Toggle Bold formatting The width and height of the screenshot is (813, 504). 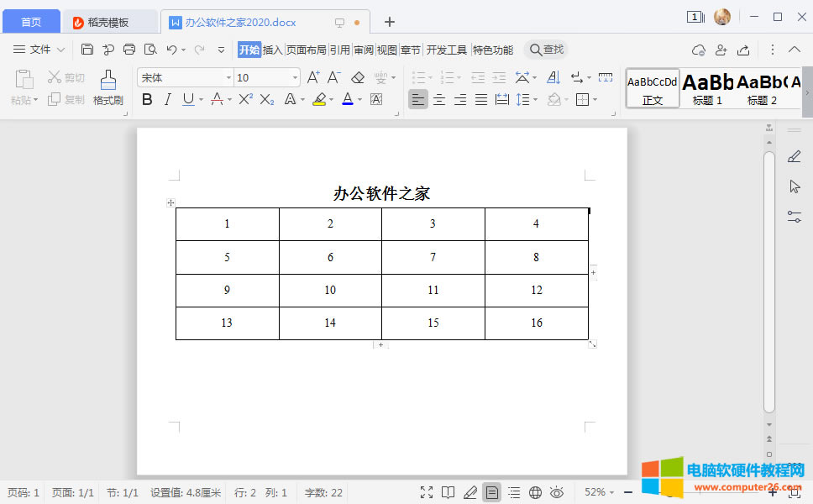point(147,100)
